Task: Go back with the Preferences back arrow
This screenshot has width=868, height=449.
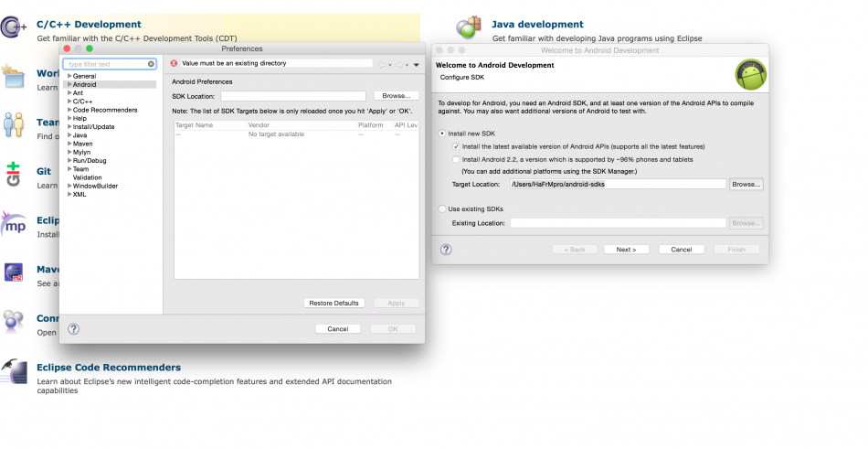Action: pyautogui.click(x=382, y=65)
